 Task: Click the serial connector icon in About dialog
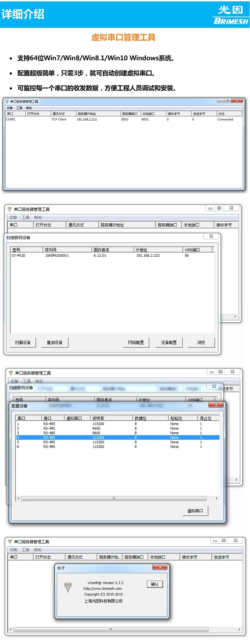[68, 587]
